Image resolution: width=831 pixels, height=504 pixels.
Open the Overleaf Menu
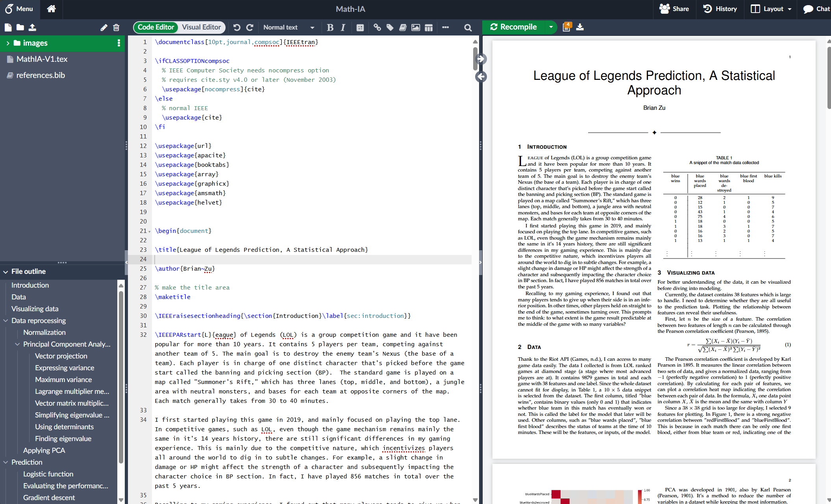coord(19,9)
